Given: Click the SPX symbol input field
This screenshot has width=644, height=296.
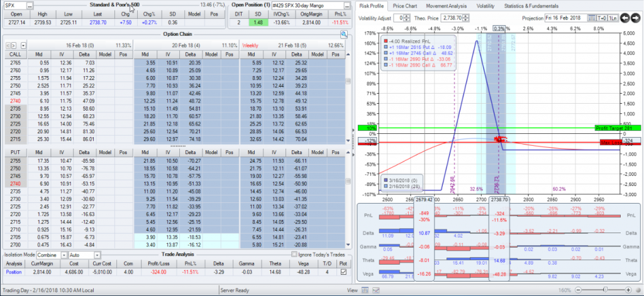Looking at the screenshot, I should pyautogui.click(x=15, y=6).
